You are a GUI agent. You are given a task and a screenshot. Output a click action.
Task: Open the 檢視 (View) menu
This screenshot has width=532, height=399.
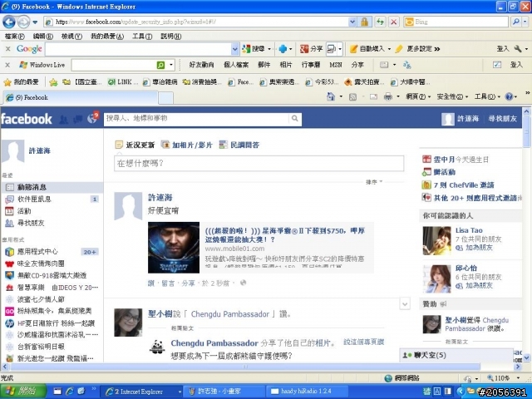pos(71,37)
